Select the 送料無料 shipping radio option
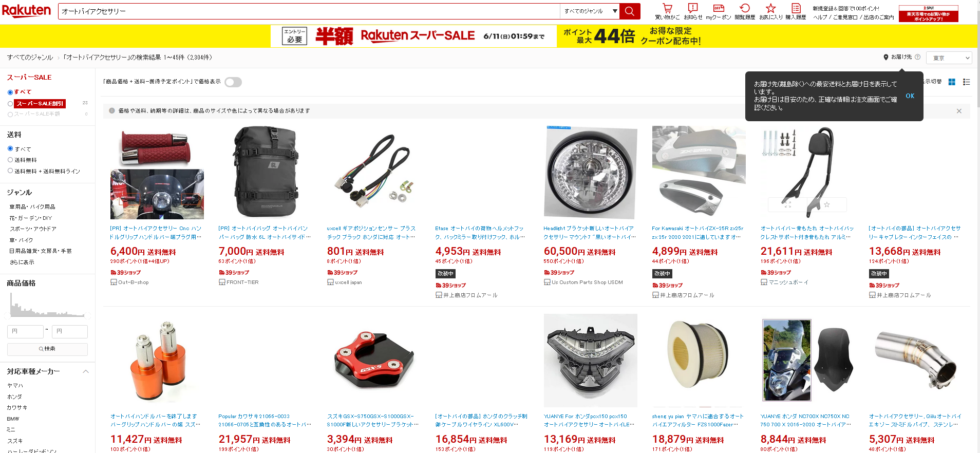980x453 pixels. tap(10, 160)
